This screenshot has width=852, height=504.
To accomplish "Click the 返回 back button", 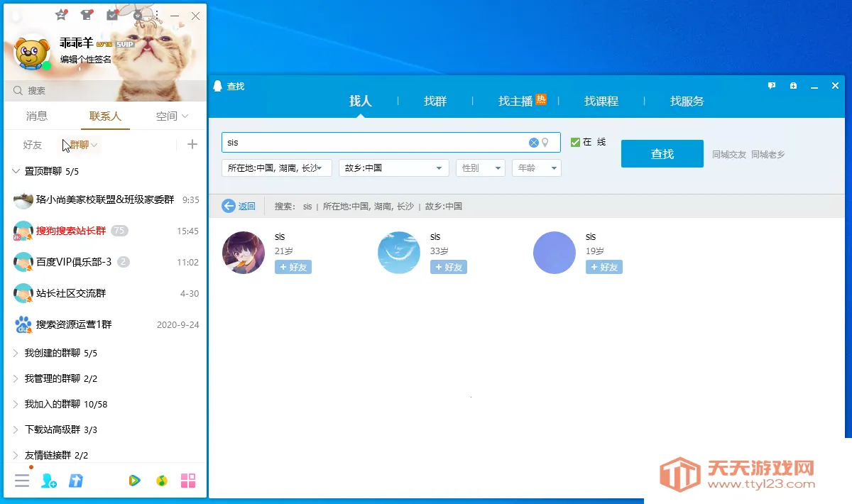I will 239,206.
